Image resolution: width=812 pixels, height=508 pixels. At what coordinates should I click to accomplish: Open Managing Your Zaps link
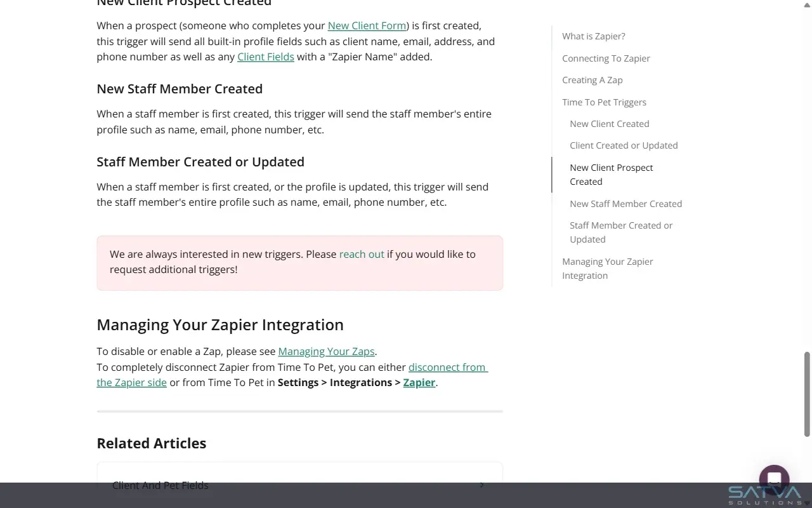[326, 351]
